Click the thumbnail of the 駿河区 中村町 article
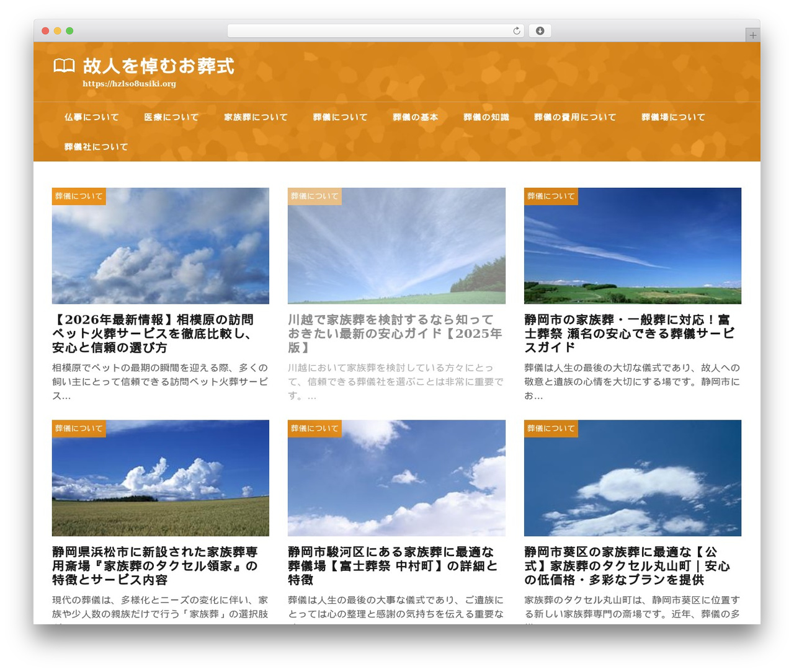 (x=396, y=478)
